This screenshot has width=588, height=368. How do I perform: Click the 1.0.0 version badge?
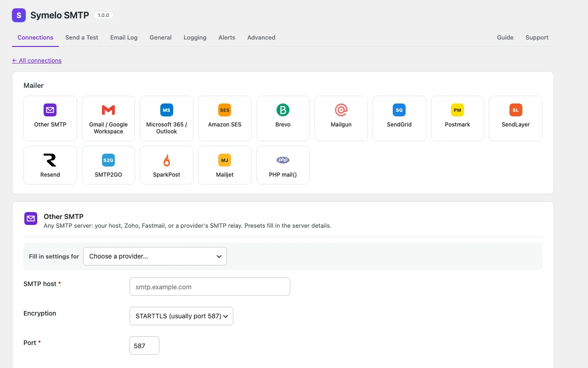coord(103,15)
